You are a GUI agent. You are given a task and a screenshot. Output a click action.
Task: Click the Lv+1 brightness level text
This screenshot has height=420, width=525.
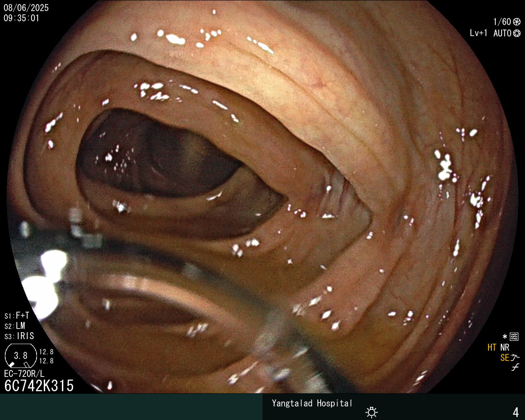click(479, 33)
